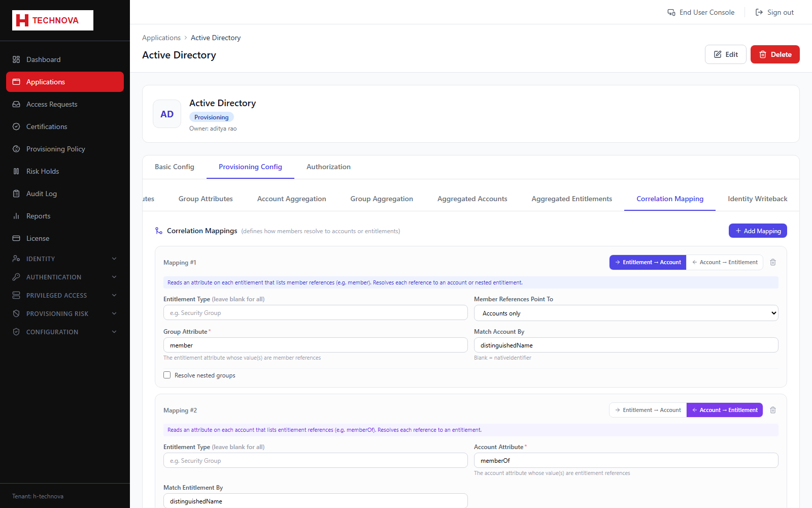The width and height of the screenshot is (812, 508).
Task: Go to Applications breadcrumb link
Action: point(161,38)
